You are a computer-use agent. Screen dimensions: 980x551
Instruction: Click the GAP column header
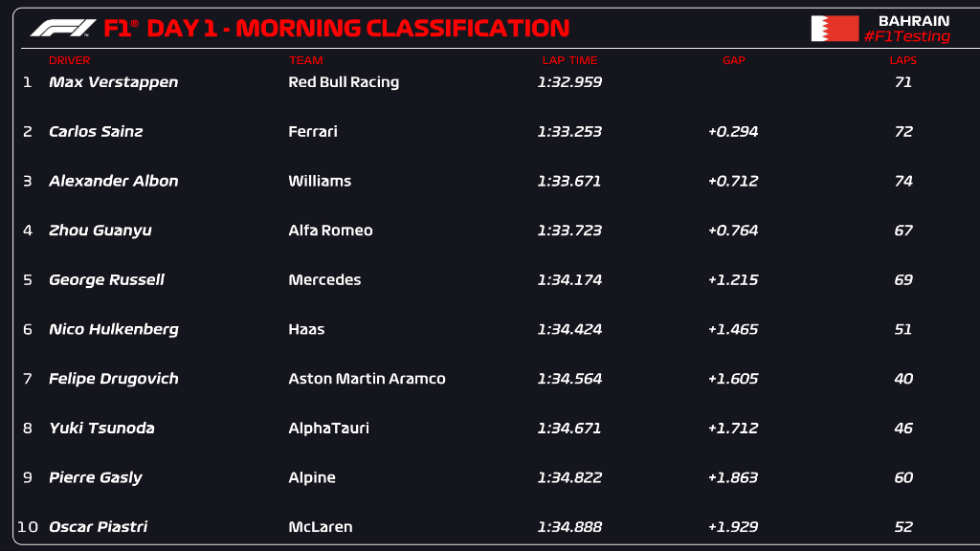[x=733, y=60]
